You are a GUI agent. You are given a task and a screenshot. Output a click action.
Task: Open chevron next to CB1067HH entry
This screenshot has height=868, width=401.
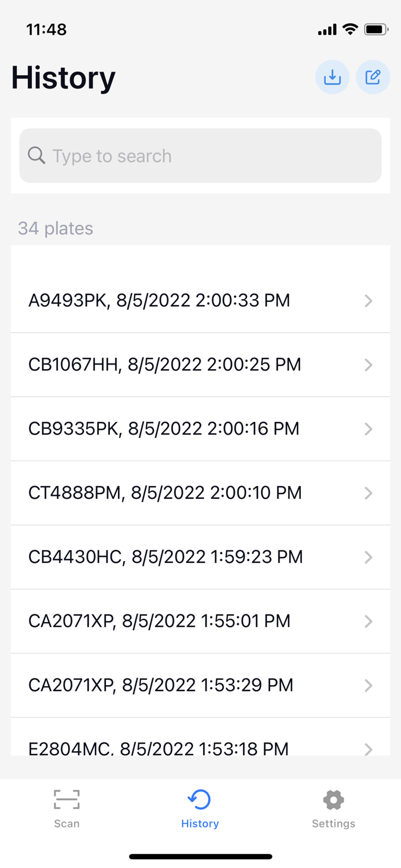[369, 365]
